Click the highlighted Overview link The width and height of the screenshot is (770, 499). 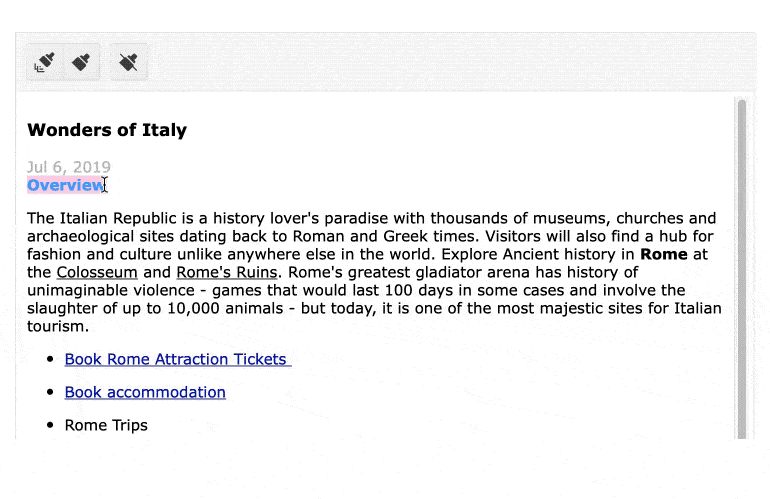(x=64, y=185)
